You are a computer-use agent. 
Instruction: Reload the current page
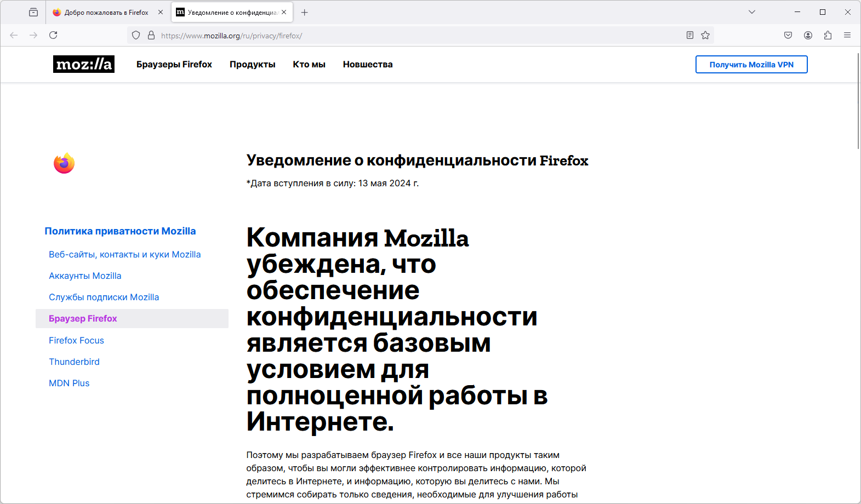[53, 35]
